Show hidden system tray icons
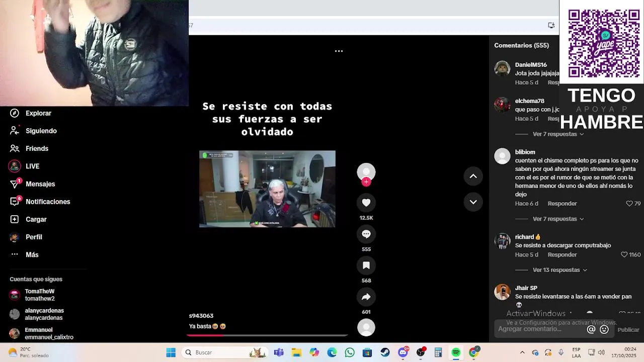The width and height of the screenshot is (644, 362). coord(522,352)
